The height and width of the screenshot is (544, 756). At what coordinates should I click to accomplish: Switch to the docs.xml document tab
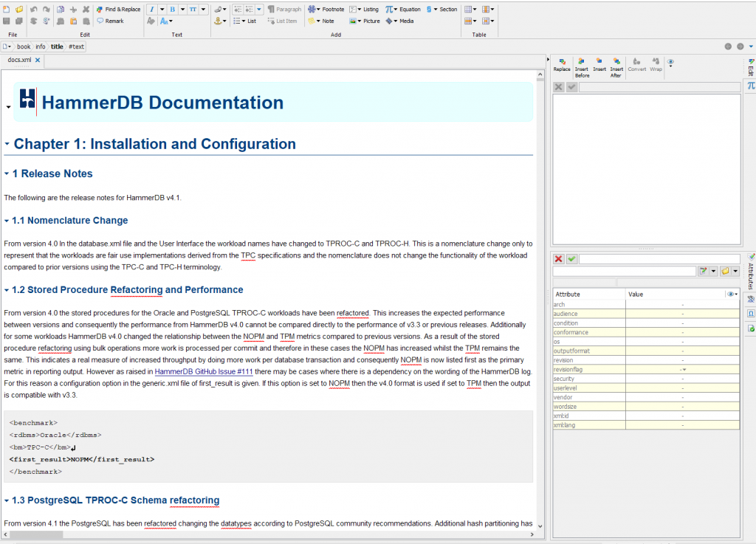pyautogui.click(x=19, y=60)
